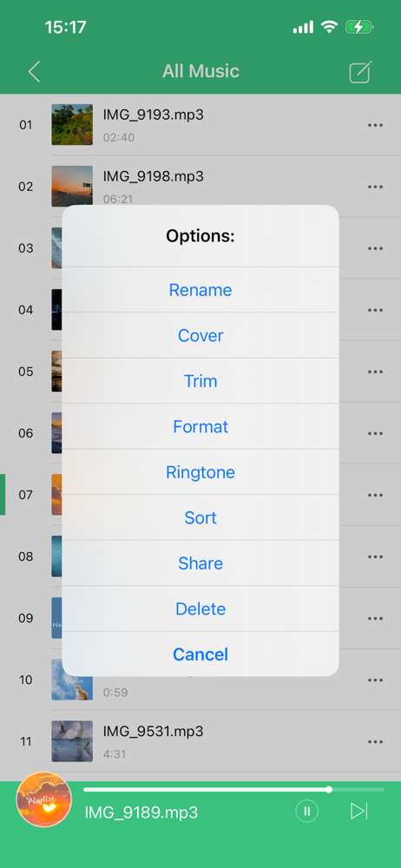Pick Ringtone option
Viewport: 401px width, 868px height.
[x=200, y=472]
